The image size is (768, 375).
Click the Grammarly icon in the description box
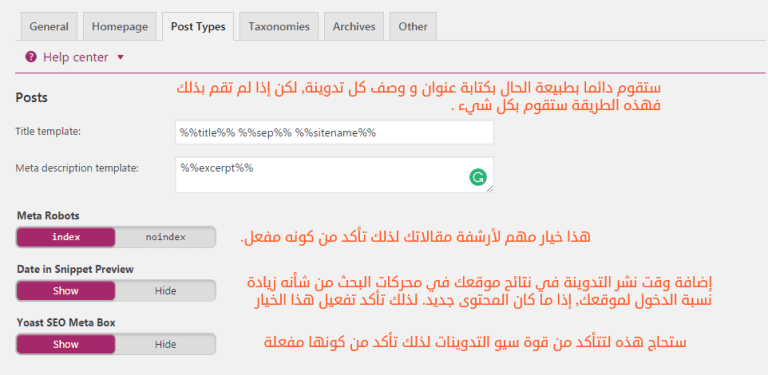coord(478,177)
